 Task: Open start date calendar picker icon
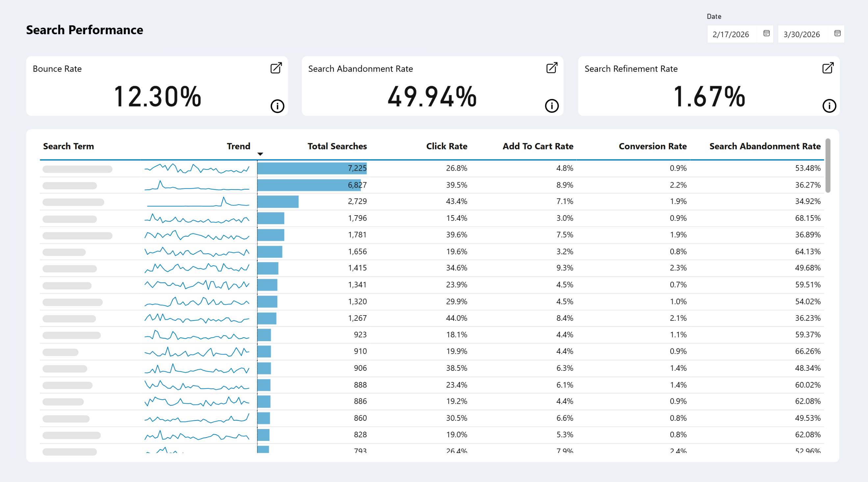point(766,33)
